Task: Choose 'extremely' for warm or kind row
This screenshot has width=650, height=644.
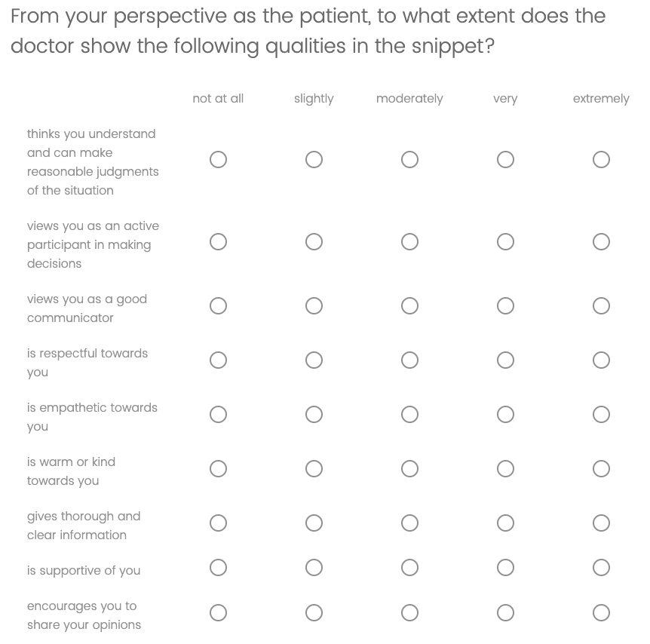Action: click(601, 469)
